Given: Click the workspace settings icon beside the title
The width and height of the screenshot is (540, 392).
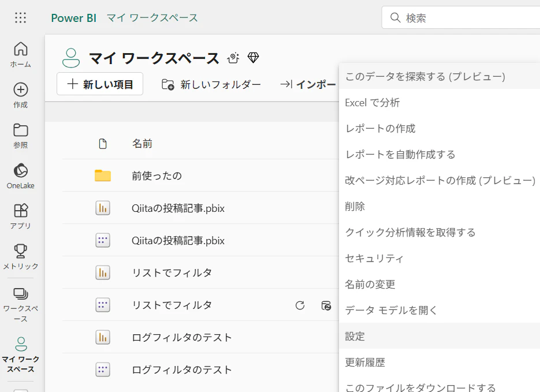Looking at the screenshot, I should tap(233, 58).
